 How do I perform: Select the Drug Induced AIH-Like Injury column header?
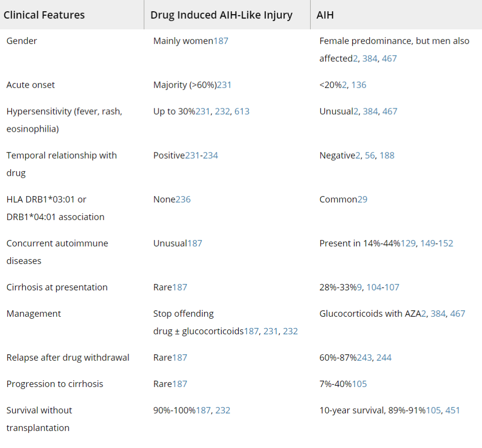coord(221,15)
